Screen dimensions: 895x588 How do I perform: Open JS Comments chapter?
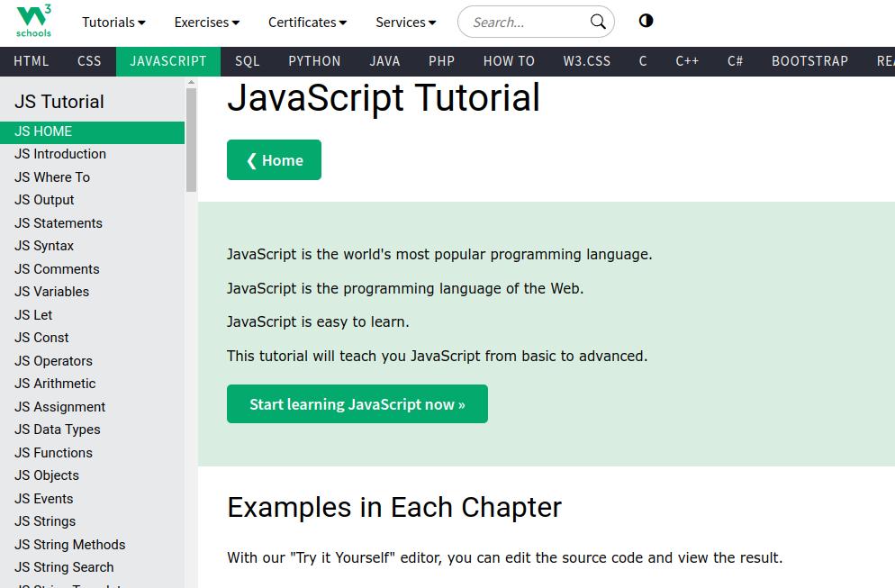pyautogui.click(x=92, y=269)
